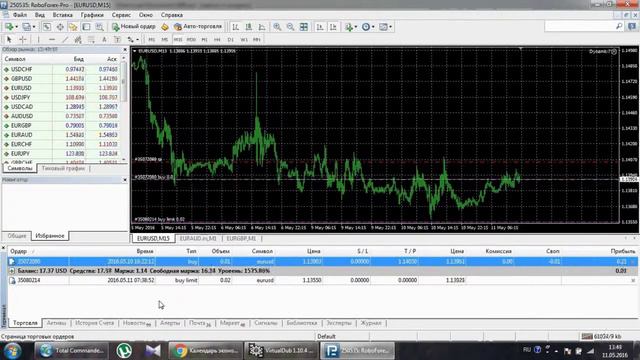This screenshot has height=360, width=640.
Task: Tile chart windows with the grid icon
Action: [x=304, y=27]
